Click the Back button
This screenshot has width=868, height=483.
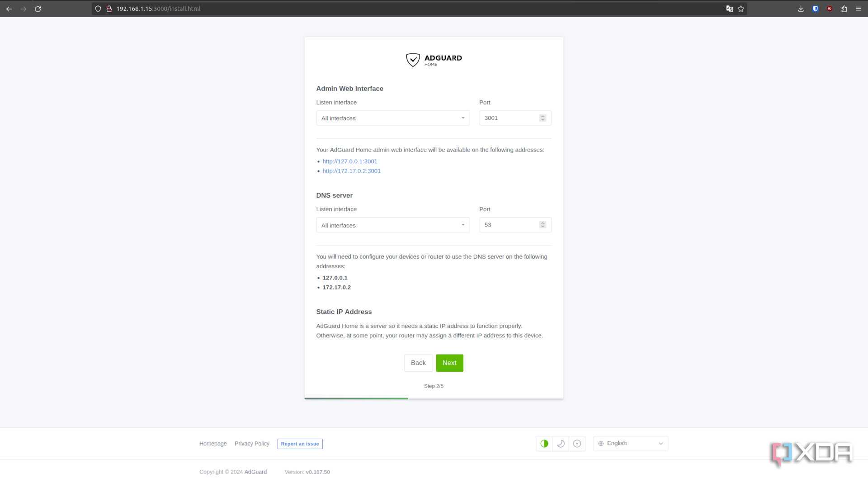tap(418, 363)
